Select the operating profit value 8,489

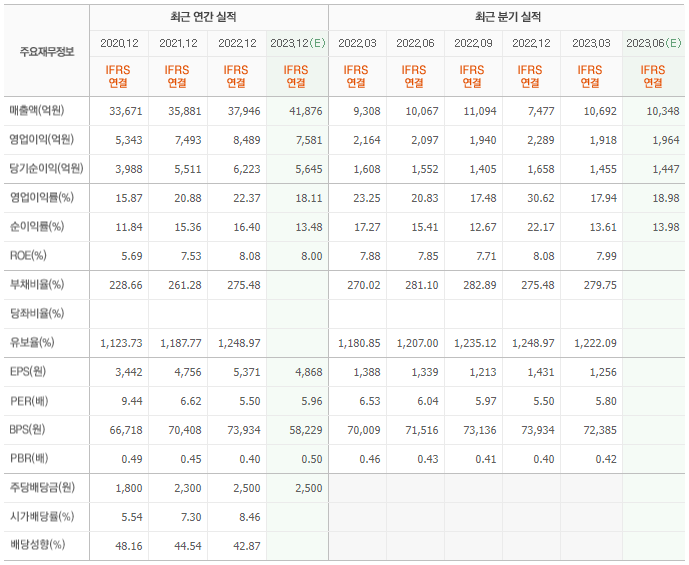click(x=247, y=140)
